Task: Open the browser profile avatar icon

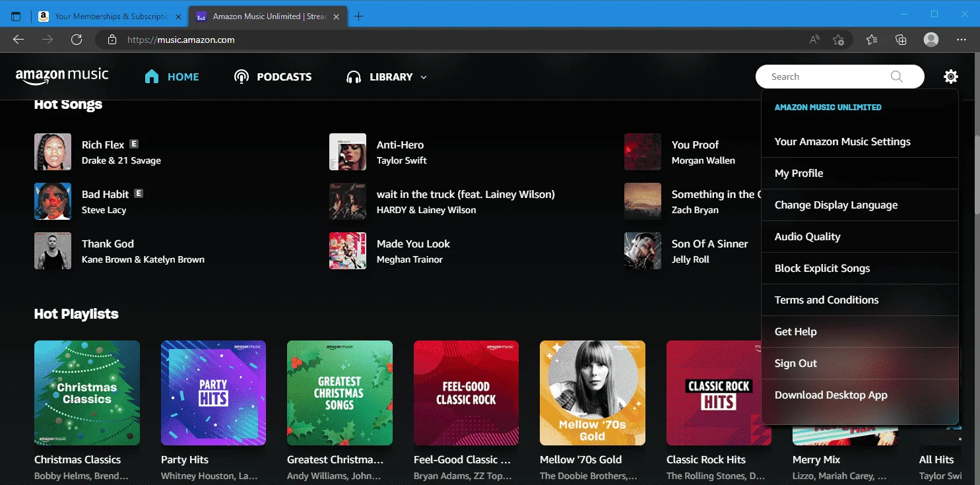Action: pos(931,40)
